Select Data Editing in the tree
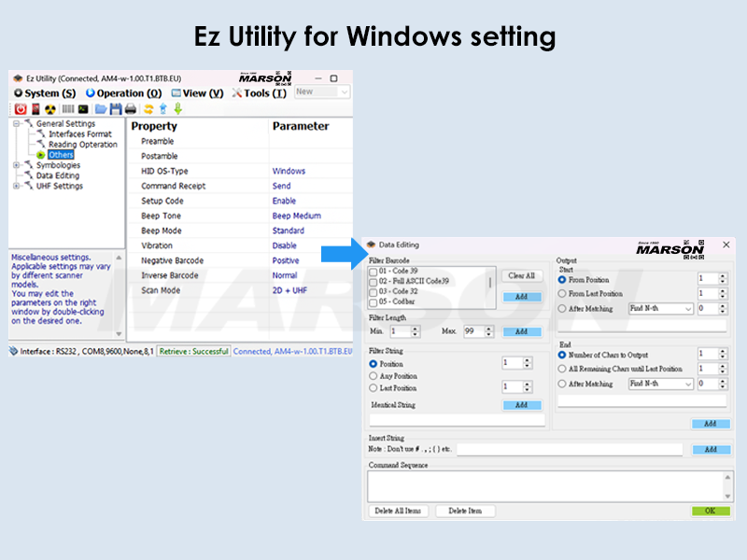This screenshot has height=560, width=747. pyautogui.click(x=58, y=175)
